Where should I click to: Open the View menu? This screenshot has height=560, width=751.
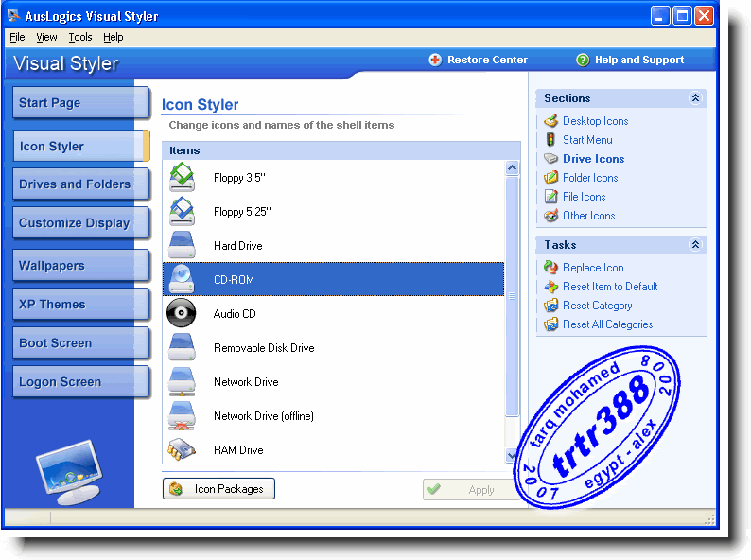coord(46,38)
